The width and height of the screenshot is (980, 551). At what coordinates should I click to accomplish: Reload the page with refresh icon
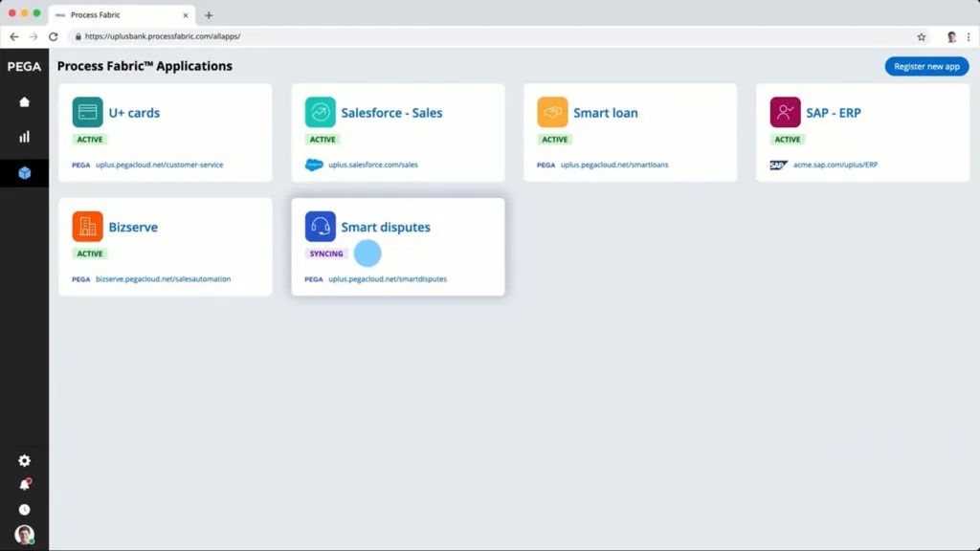click(54, 37)
